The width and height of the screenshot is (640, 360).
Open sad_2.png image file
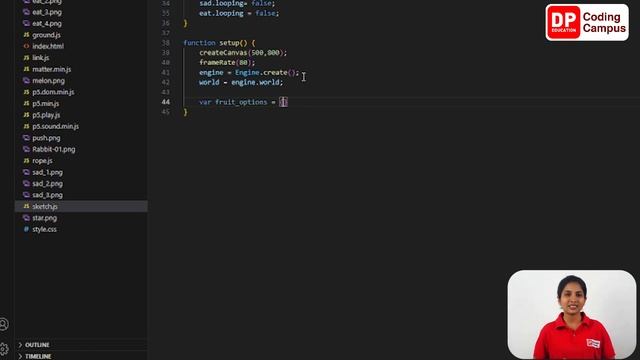(x=47, y=184)
